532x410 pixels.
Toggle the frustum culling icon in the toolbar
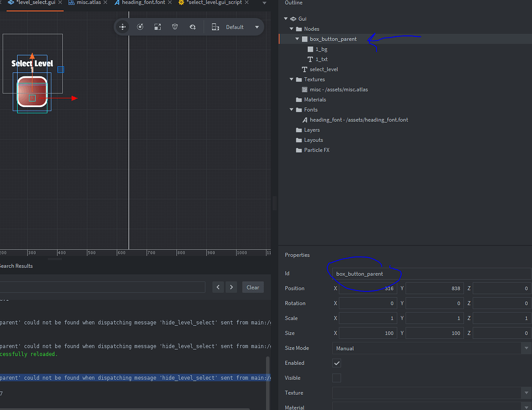click(x=175, y=27)
